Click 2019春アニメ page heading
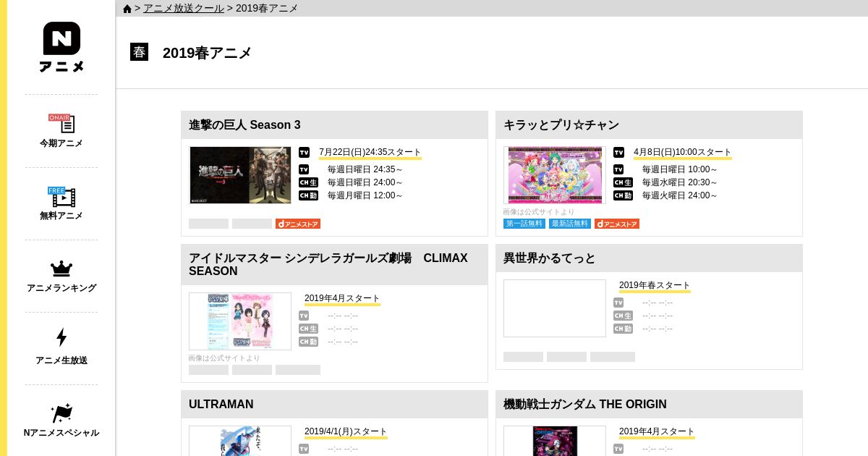The height and width of the screenshot is (456, 868). click(x=207, y=53)
